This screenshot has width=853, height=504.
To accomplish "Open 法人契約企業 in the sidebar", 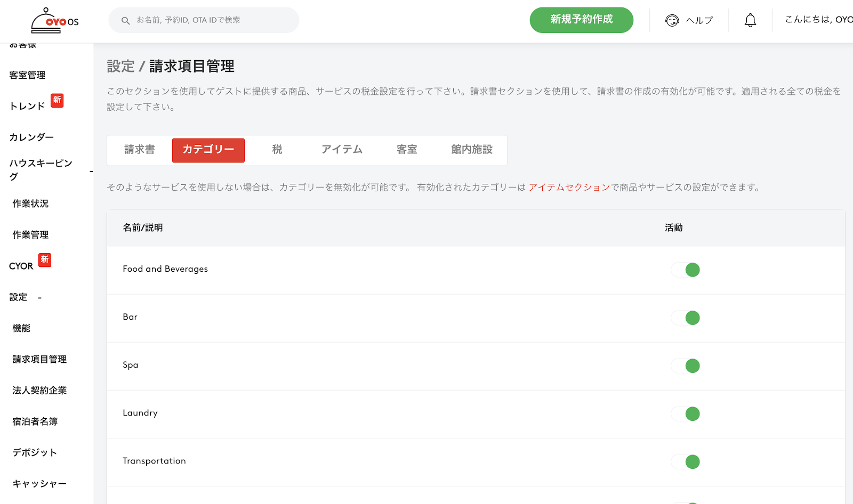I will (x=39, y=390).
